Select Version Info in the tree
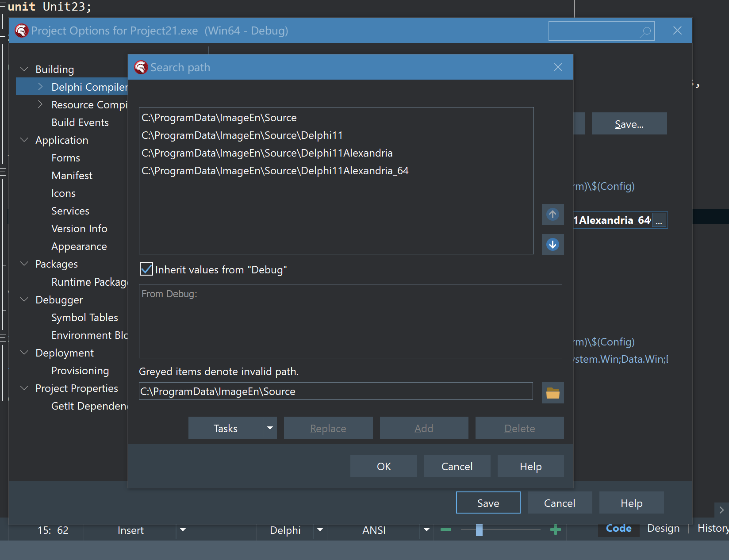729x560 pixels. (x=79, y=229)
